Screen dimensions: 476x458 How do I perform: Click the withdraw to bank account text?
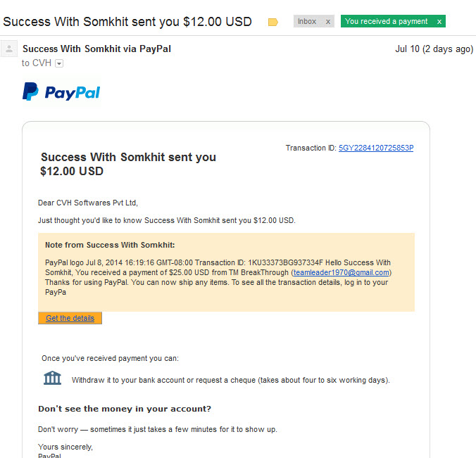click(x=231, y=380)
